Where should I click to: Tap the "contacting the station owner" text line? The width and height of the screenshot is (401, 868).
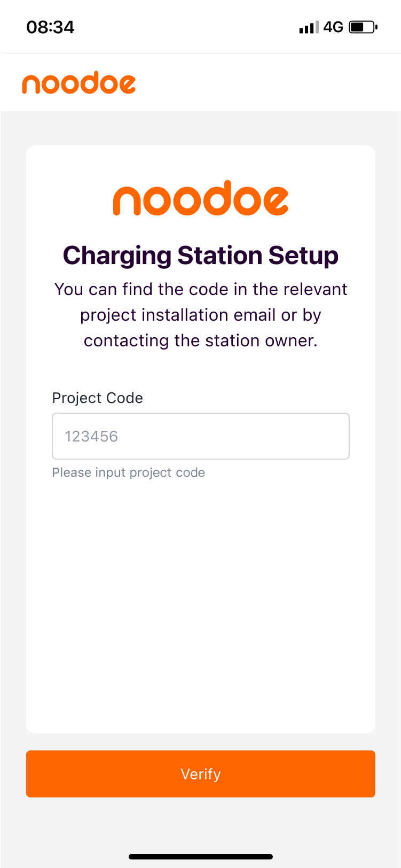201,340
